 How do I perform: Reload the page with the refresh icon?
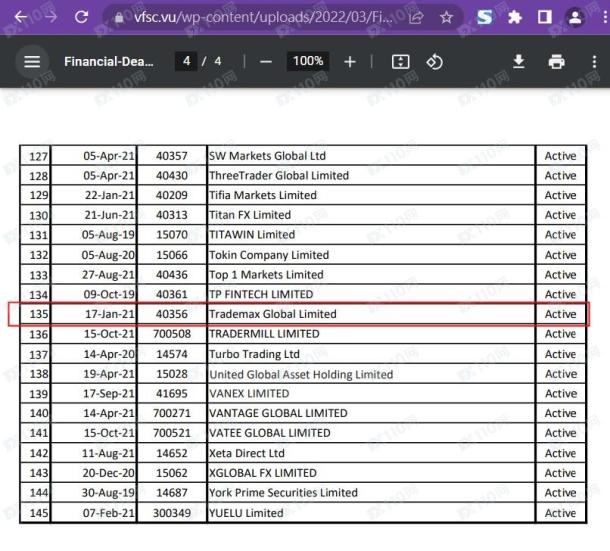pos(81,17)
